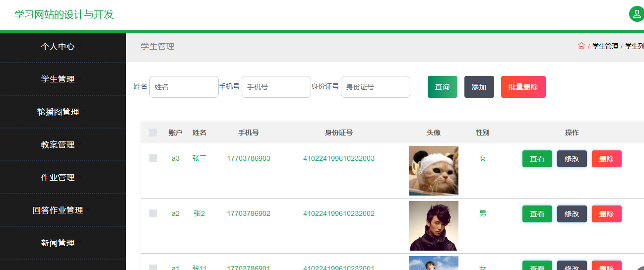
Task: Click the 头像 column header
Action: [434, 133]
